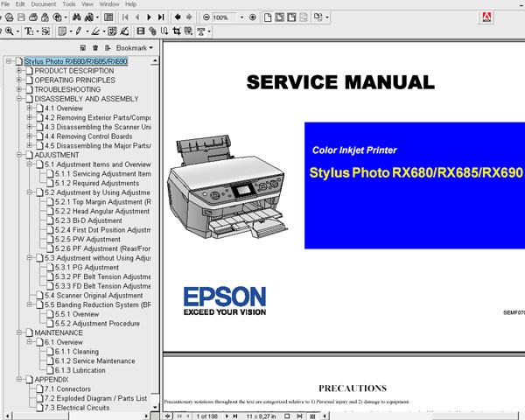Screen dimensions: 525x420
Task: Select Fit in Window view icon
Action: (279, 17)
